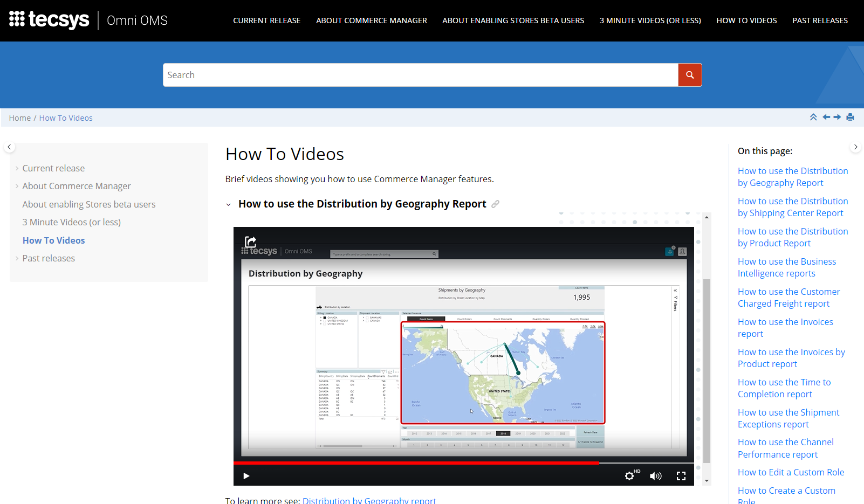Expand the Current release tree item
Screen dimensions: 864x504
pos(17,169)
